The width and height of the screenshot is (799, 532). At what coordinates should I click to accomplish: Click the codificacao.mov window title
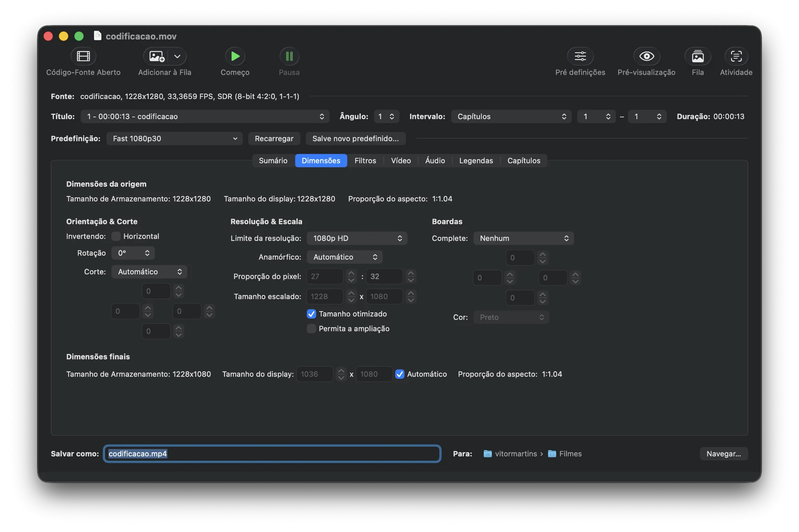[141, 36]
